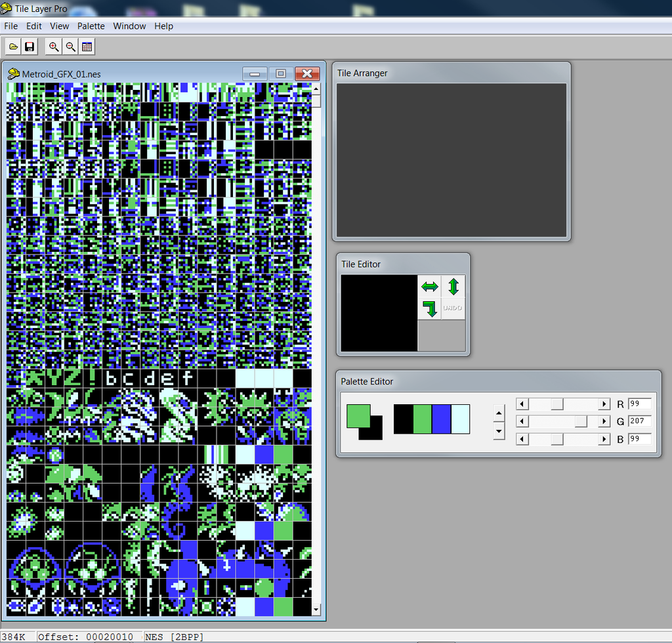
Task: Click right arrow of red slider
Action: [604, 404]
